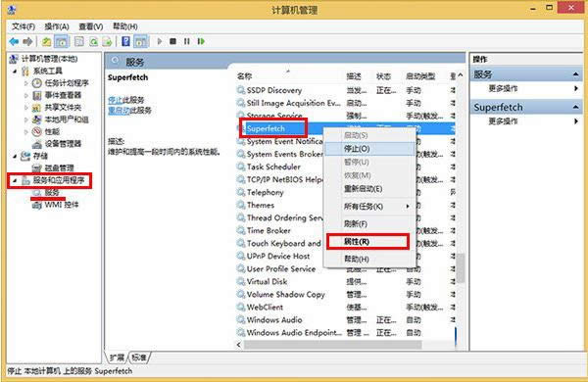Screen dimensions: 588x382
Task: Expand the 任务计划程序 node arrow
Action: click(x=25, y=83)
